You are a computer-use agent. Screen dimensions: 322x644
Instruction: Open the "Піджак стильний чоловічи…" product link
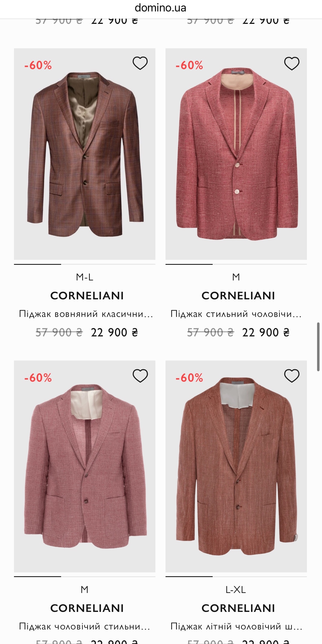pos(236,314)
